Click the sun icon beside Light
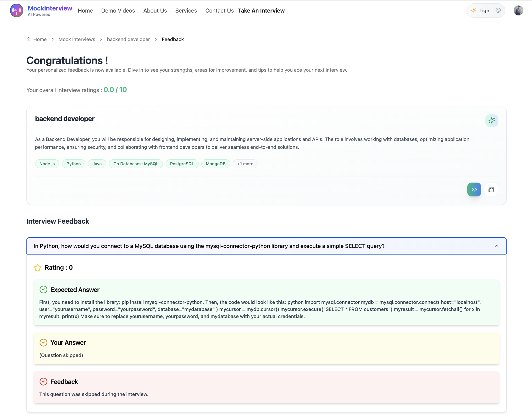 (x=474, y=10)
